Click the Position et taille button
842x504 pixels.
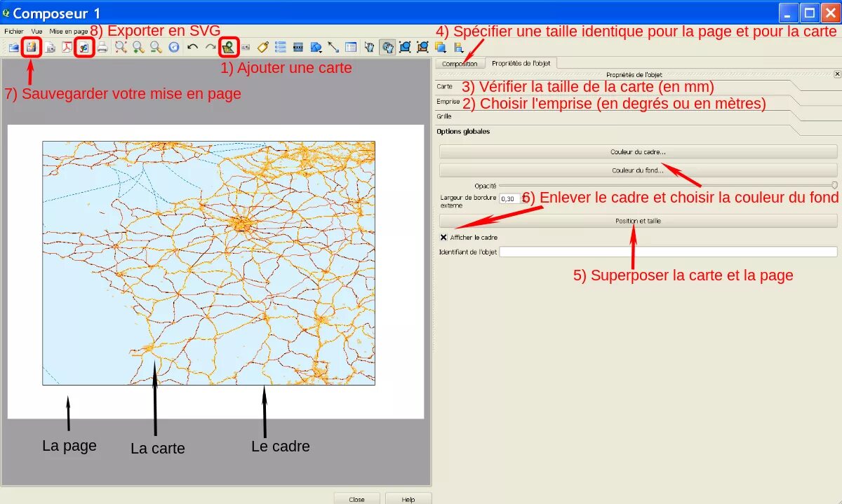point(638,221)
